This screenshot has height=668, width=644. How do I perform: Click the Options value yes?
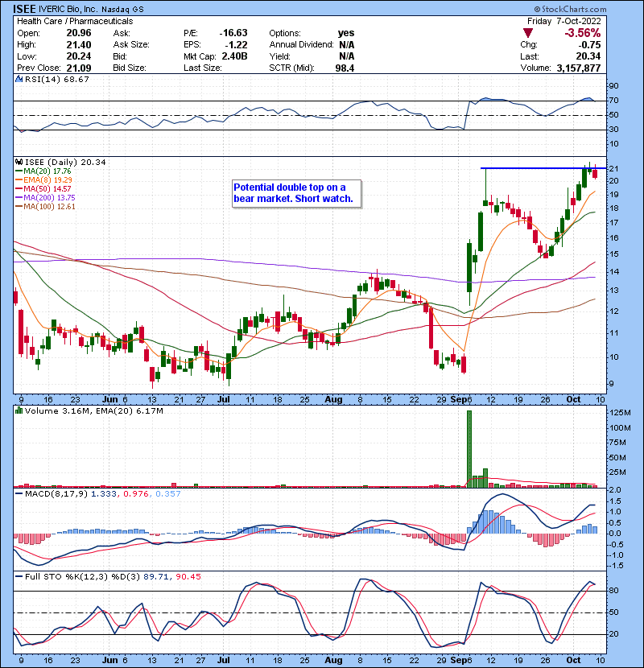pyautogui.click(x=346, y=33)
